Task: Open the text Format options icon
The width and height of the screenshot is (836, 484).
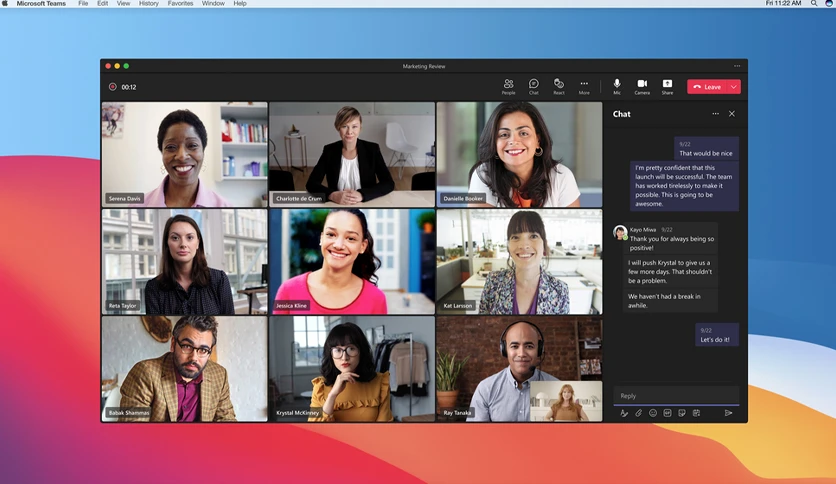Action: pyautogui.click(x=624, y=413)
